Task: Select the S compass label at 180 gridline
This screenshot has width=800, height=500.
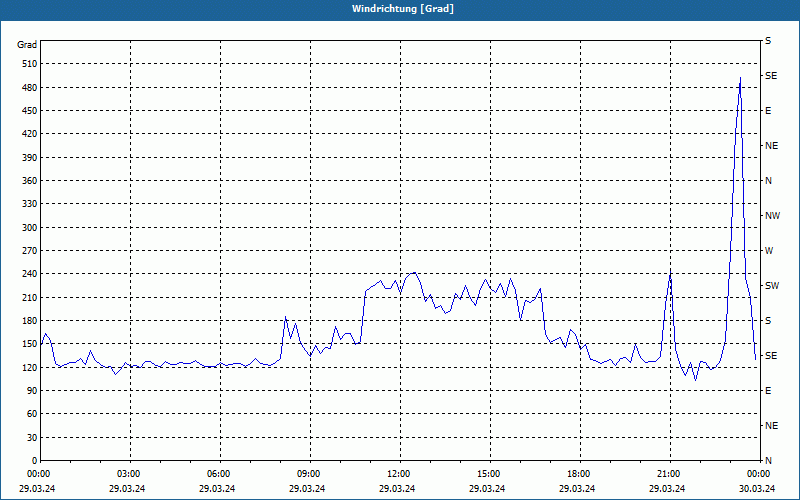Action: pos(768,321)
